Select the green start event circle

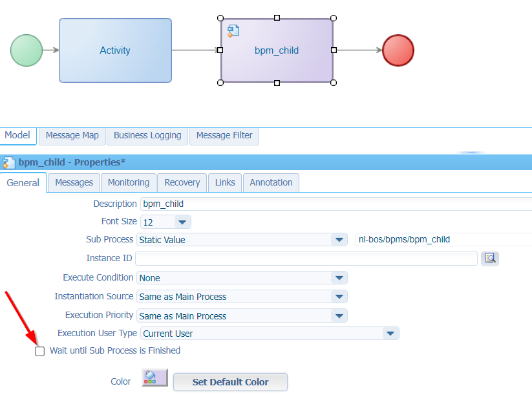pos(27,50)
